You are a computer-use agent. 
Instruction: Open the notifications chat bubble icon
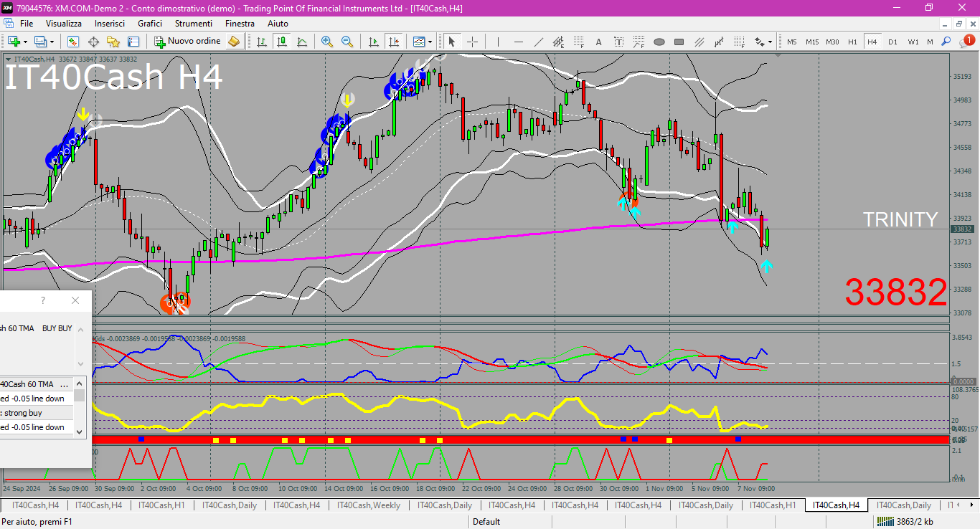tap(966, 42)
